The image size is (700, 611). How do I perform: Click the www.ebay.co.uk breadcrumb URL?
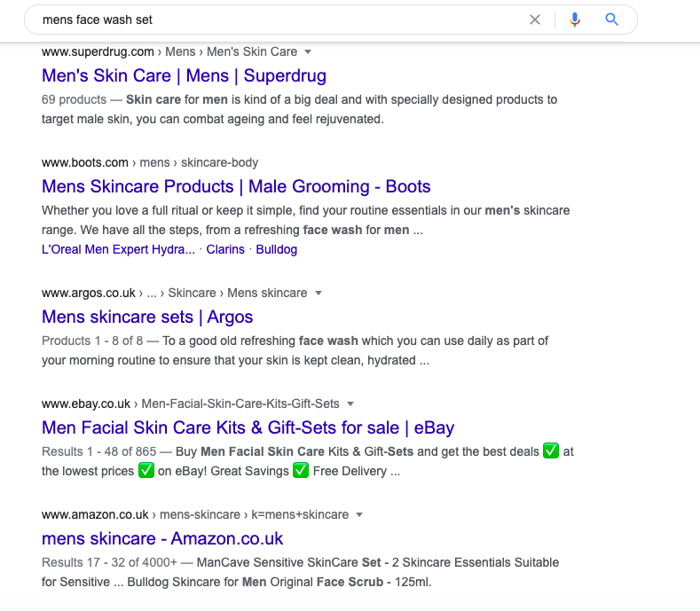point(86,403)
